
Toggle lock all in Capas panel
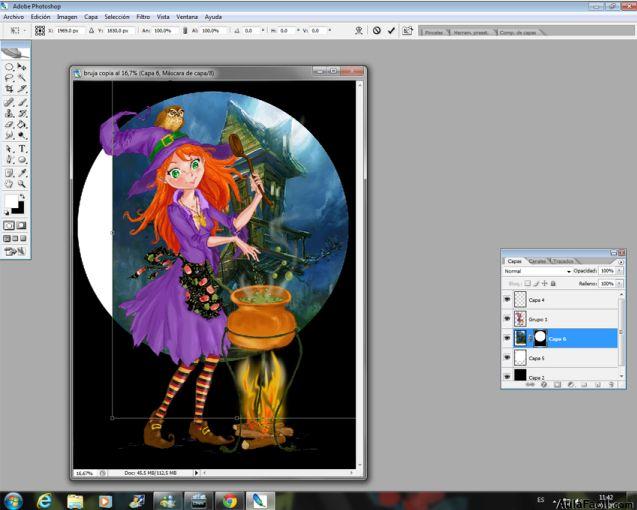click(x=553, y=283)
